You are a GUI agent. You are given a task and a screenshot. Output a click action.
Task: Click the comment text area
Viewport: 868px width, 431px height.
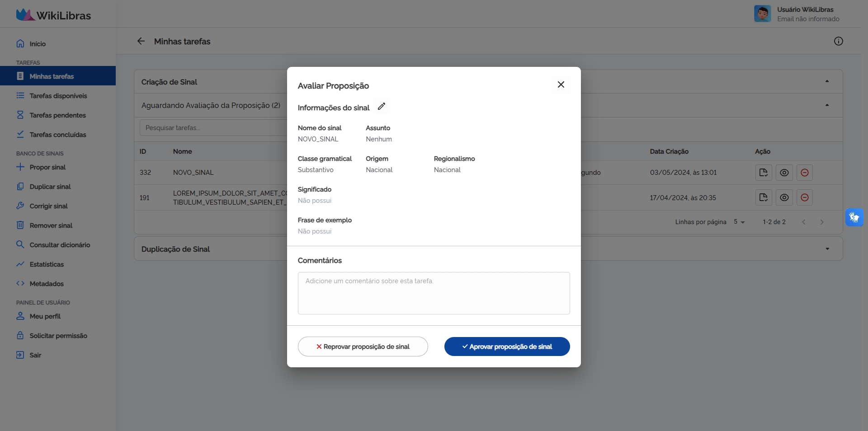coord(434,293)
